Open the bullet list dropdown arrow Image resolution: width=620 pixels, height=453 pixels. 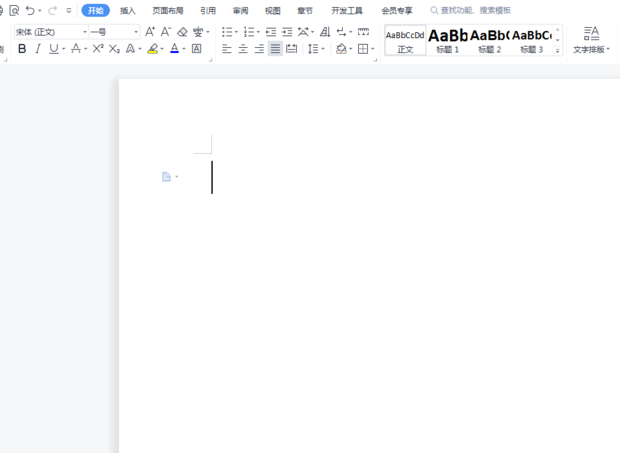pos(236,32)
